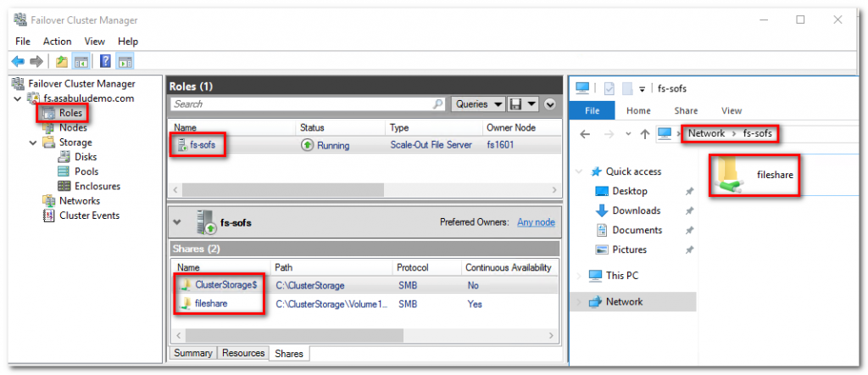Select the fs-sofs role row

click(x=364, y=145)
